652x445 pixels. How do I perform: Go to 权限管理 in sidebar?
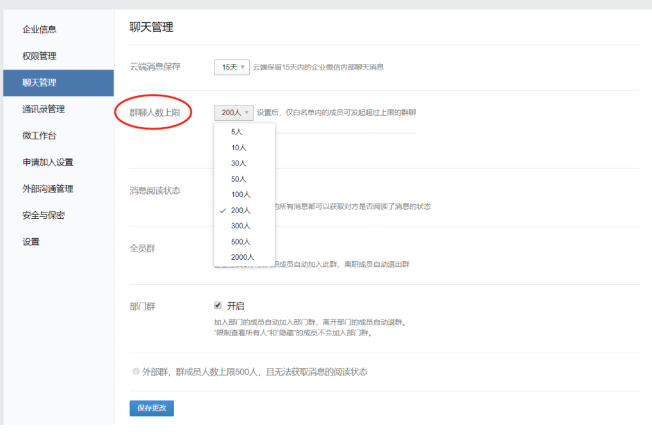tap(40, 55)
